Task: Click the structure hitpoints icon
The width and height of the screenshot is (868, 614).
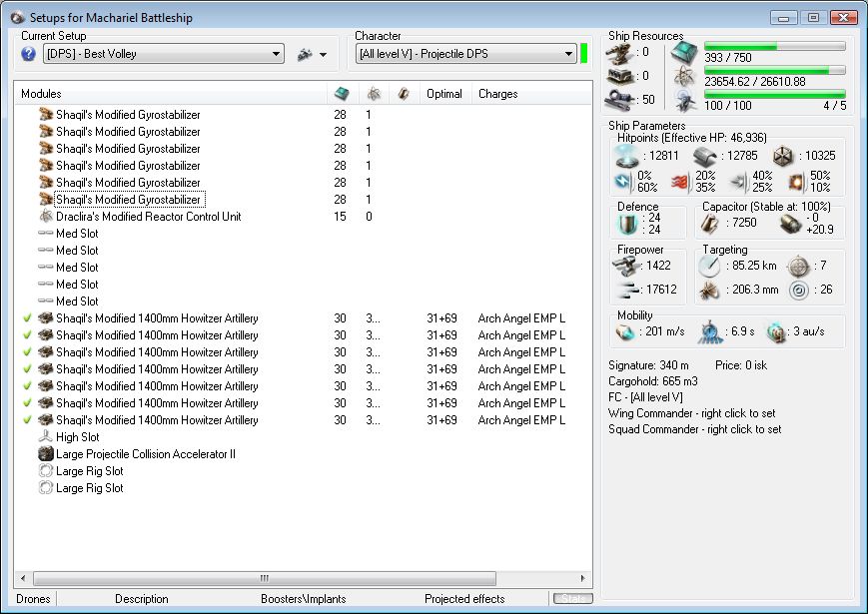Action: tap(783, 156)
